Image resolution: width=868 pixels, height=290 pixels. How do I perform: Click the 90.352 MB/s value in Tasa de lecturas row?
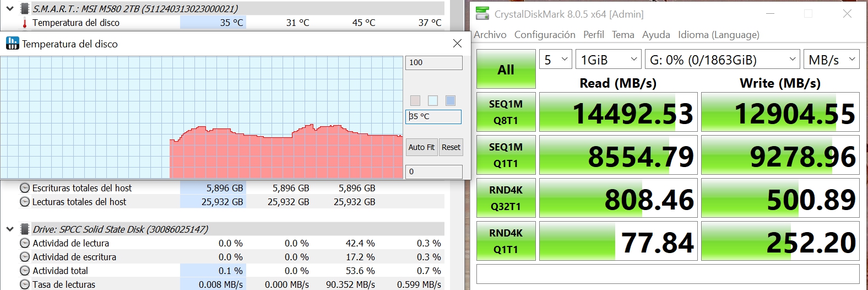tap(350, 284)
